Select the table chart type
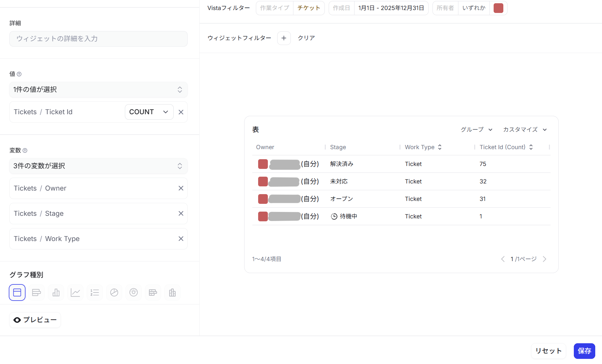This screenshot has width=602, height=364. [17, 292]
